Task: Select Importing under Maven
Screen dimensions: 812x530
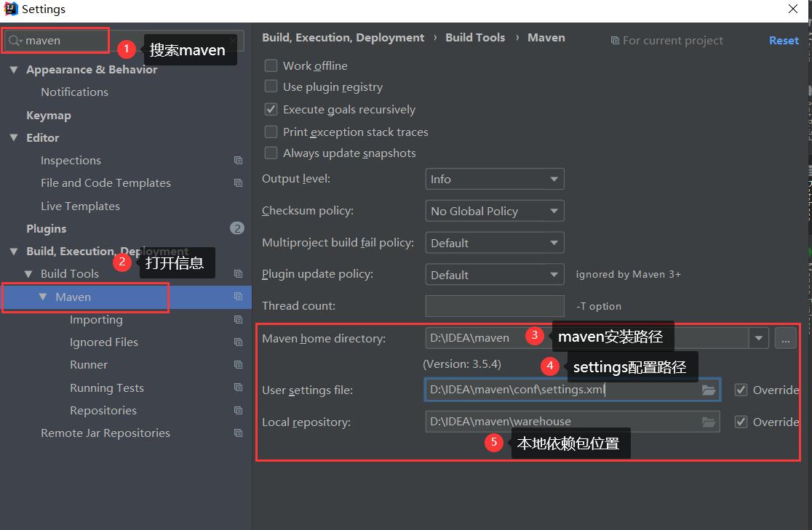Action: (96, 320)
